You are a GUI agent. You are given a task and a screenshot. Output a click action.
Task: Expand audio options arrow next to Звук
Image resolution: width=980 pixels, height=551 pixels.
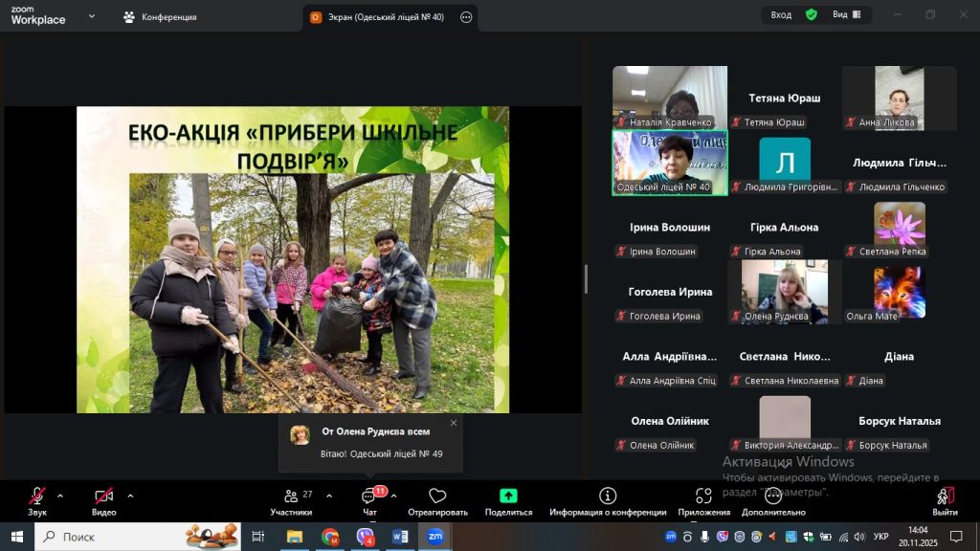(x=60, y=496)
